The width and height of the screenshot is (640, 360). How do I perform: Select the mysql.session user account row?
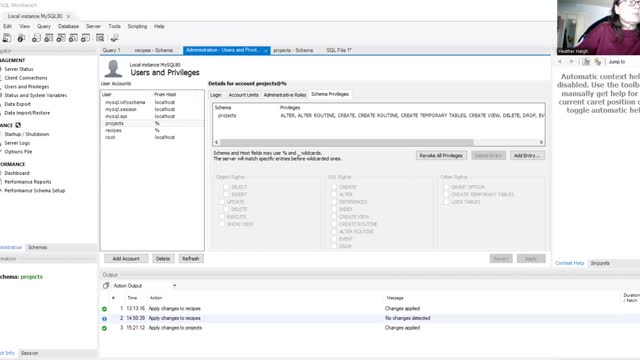(x=152, y=109)
